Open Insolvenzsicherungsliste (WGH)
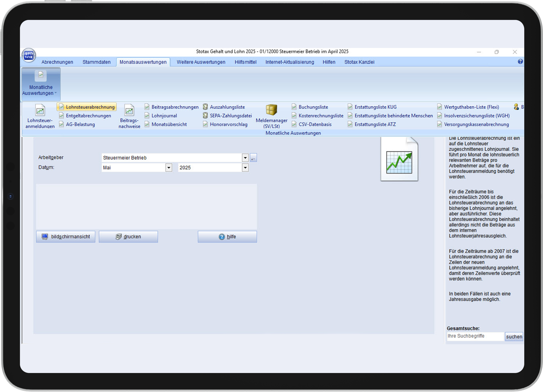 pyautogui.click(x=473, y=116)
